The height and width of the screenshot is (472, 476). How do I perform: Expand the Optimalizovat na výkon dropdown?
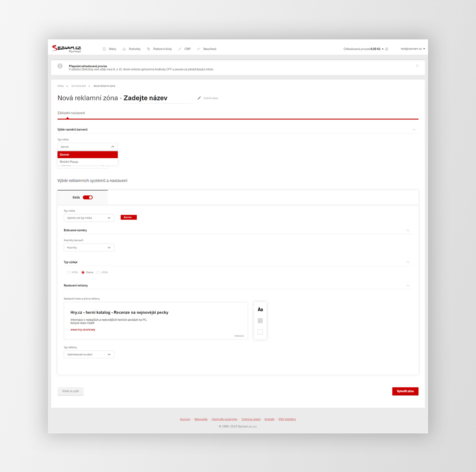pos(89,354)
